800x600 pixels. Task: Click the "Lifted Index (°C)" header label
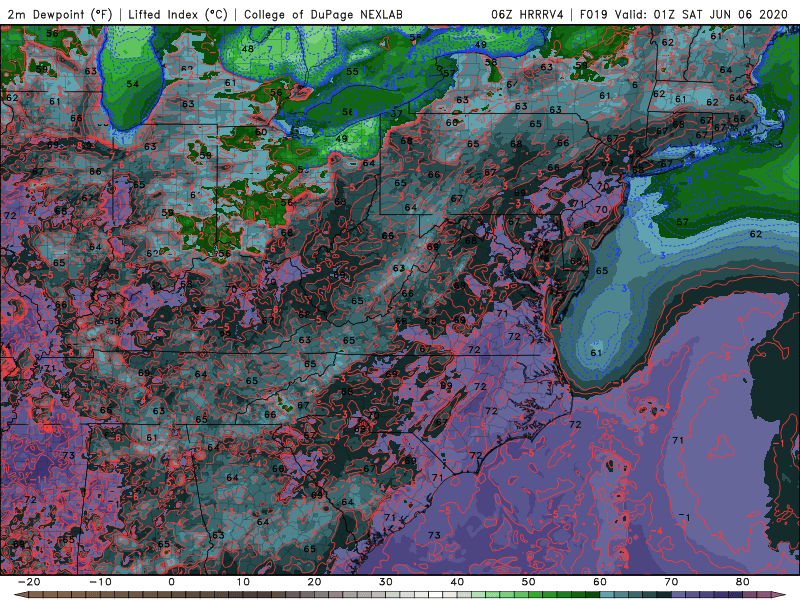click(178, 15)
